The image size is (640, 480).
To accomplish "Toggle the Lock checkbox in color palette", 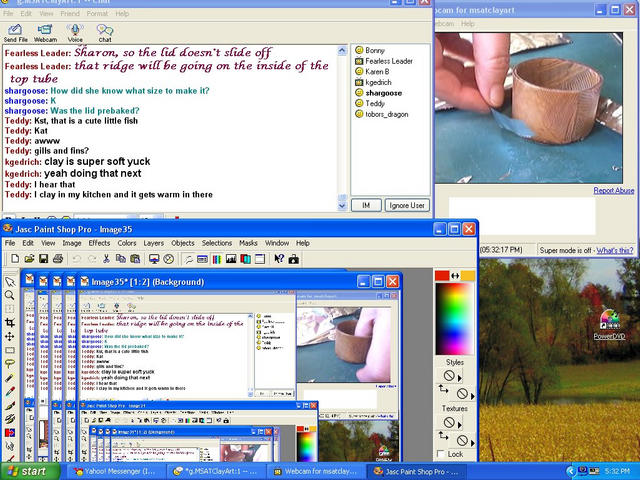I will 441,454.
